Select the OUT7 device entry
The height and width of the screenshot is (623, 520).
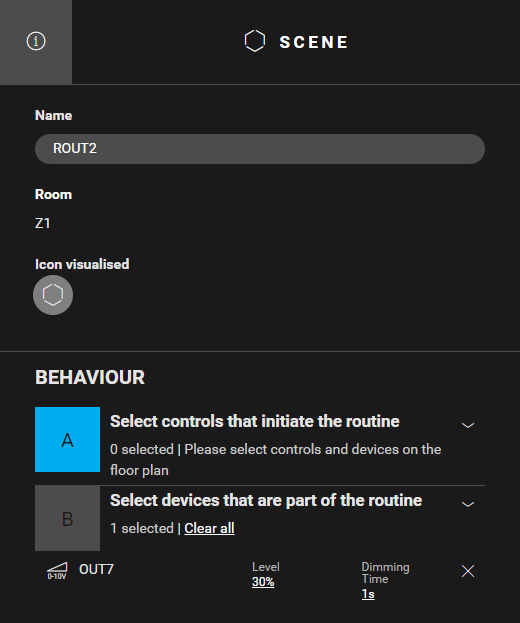click(x=96, y=569)
